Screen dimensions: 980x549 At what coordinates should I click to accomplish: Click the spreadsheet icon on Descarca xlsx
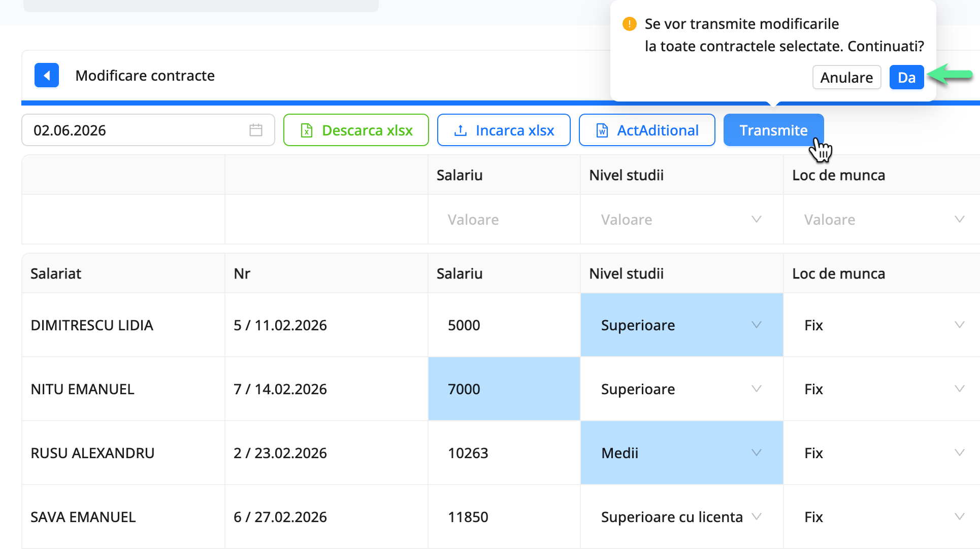coord(306,130)
